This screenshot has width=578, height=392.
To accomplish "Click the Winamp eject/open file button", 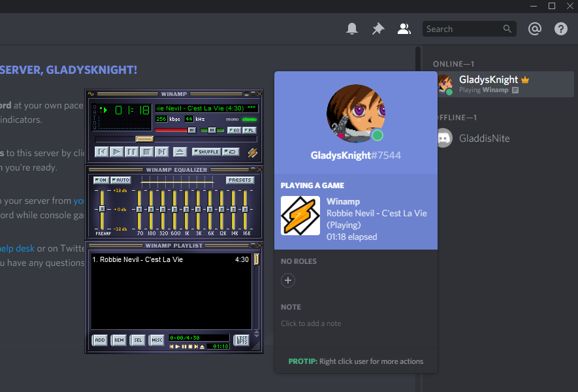I will [180, 152].
